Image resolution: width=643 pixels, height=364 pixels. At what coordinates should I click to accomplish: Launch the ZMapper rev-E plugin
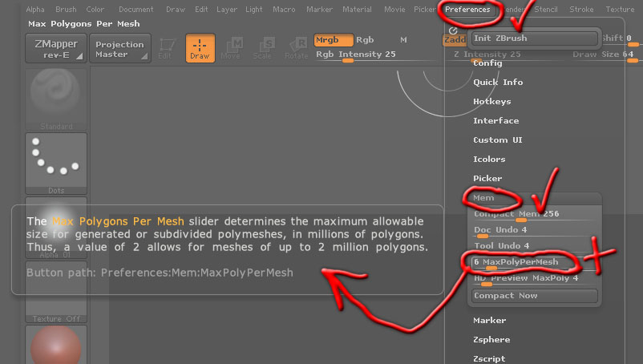click(56, 48)
